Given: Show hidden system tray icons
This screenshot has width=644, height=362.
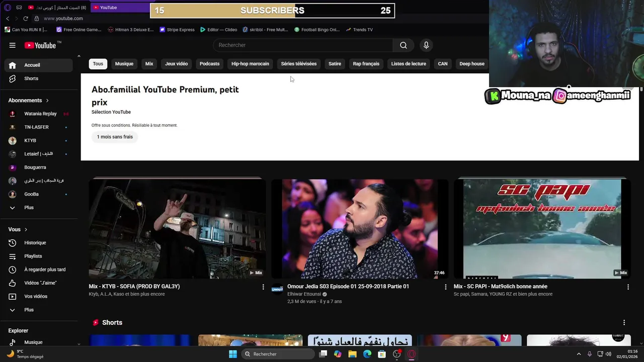Looking at the screenshot, I should (579, 354).
